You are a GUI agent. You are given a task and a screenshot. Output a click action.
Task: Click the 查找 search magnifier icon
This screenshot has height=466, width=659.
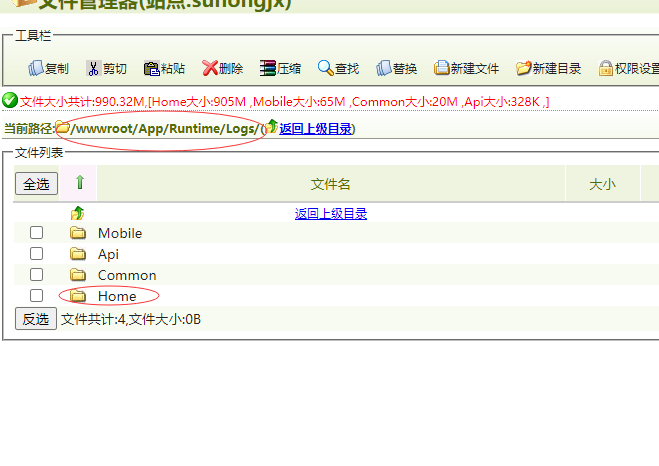point(326,68)
